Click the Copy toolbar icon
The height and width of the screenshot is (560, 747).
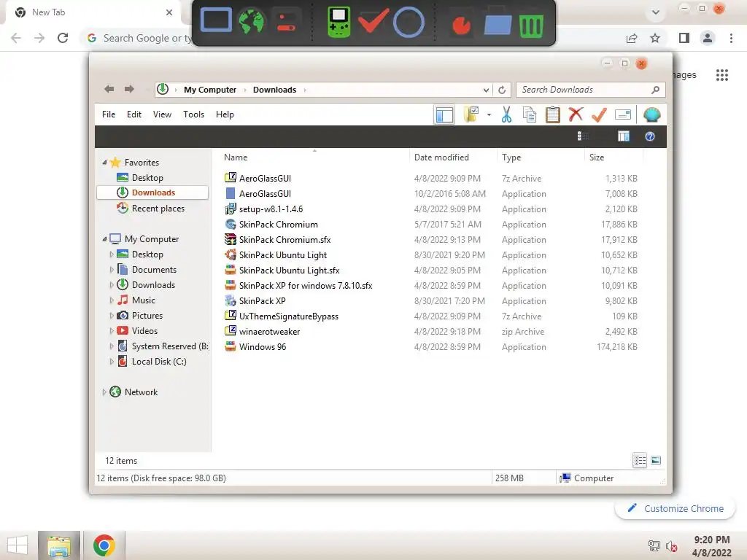(x=530, y=114)
